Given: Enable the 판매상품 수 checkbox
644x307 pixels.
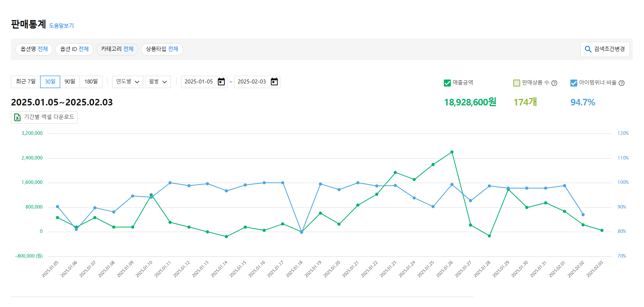Looking at the screenshot, I should [x=517, y=83].
